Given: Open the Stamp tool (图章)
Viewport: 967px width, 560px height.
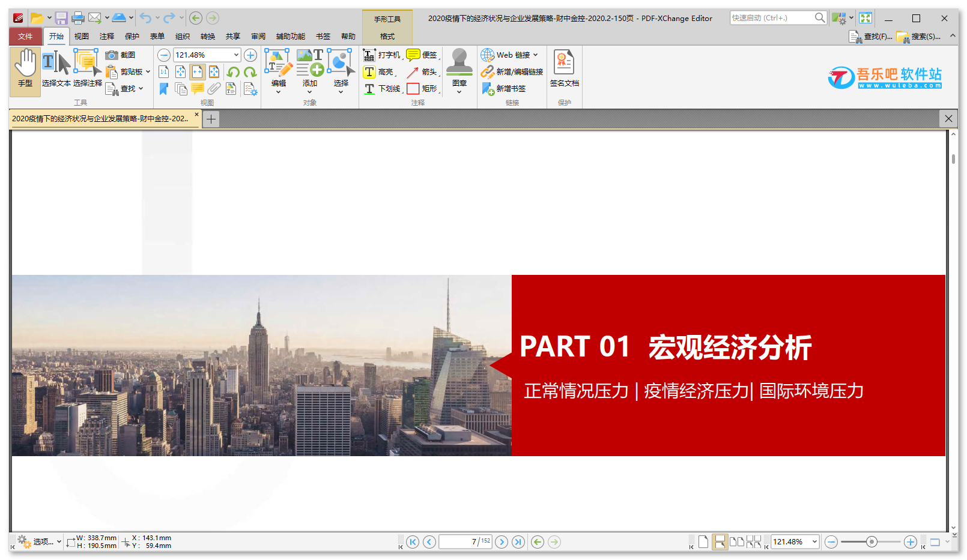Looking at the screenshot, I should click(459, 71).
